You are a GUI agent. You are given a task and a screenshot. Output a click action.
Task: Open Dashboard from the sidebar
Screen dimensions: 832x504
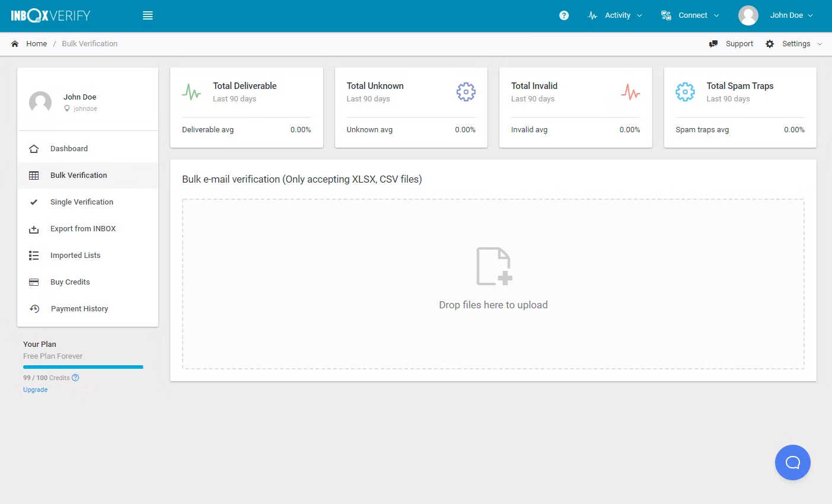coord(88,149)
